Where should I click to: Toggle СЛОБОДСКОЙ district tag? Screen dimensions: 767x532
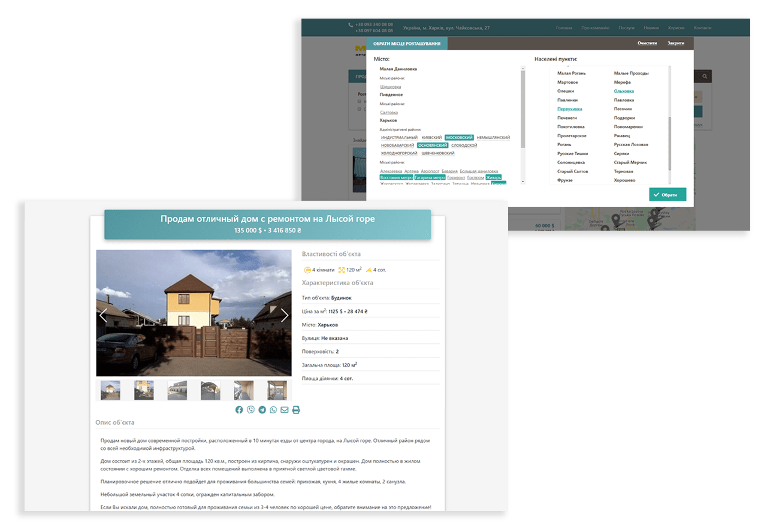[x=464, y=146]
